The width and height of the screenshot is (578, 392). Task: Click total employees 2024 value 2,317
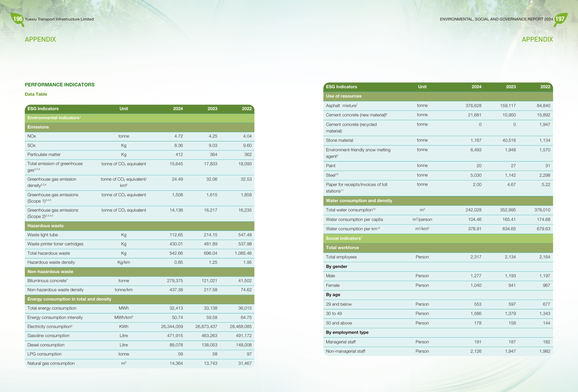476,257
